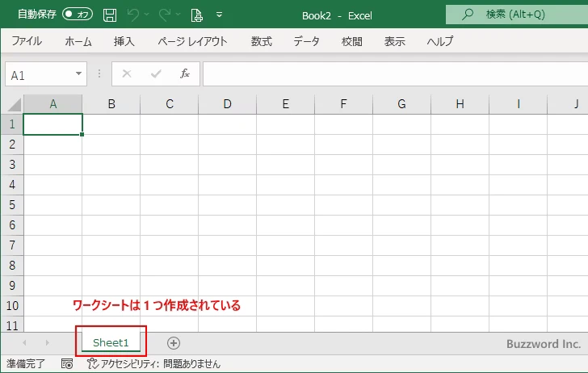Click the search magnifier icon
Viewport: 588px width, 373px height.
468,15
